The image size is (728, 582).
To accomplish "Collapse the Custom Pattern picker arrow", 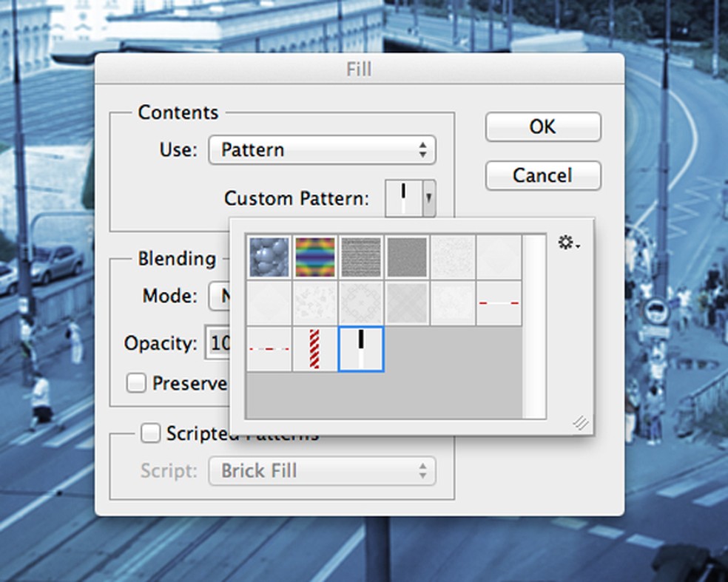I will click(x=429, y=198).
